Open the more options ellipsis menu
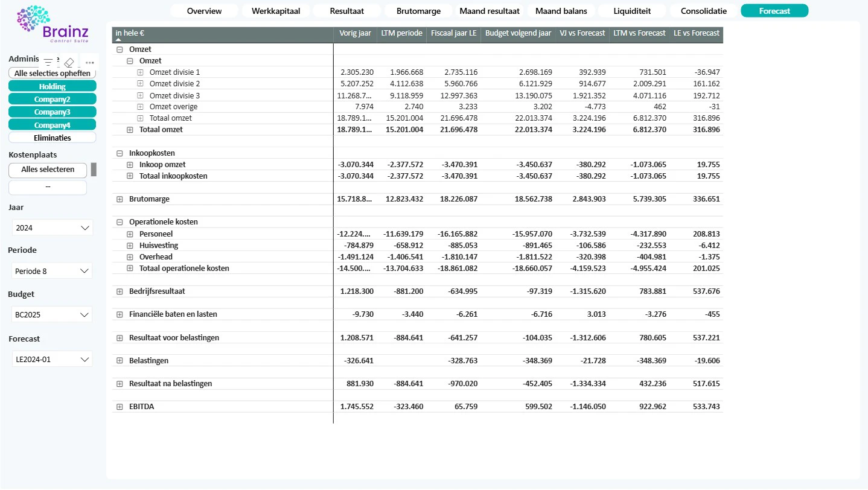 [89, 62]
